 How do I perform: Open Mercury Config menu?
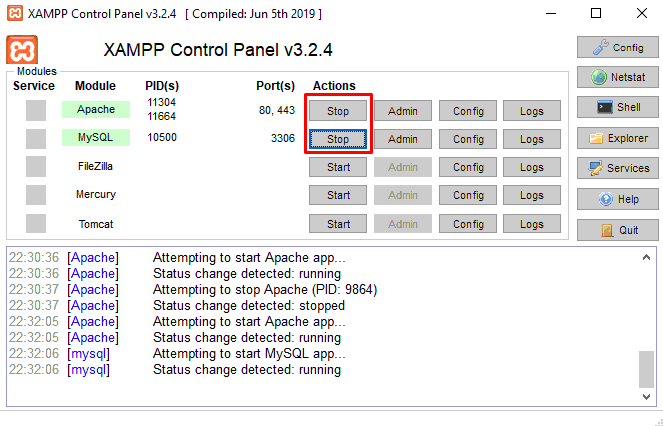point(468,195)
